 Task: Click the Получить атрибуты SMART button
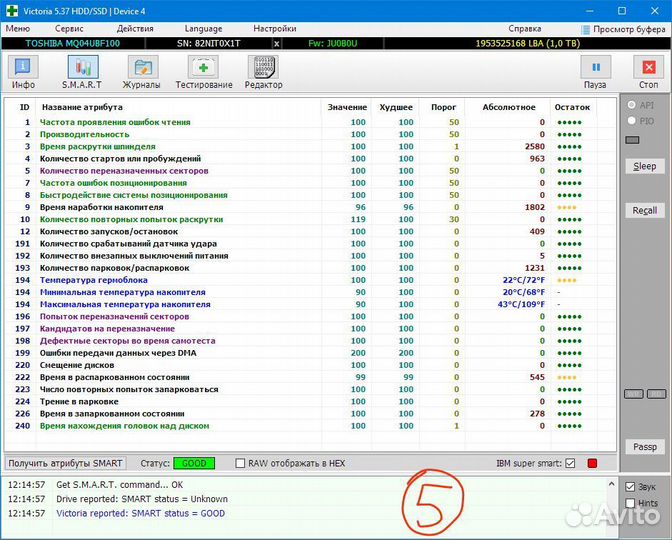point(66,463)
